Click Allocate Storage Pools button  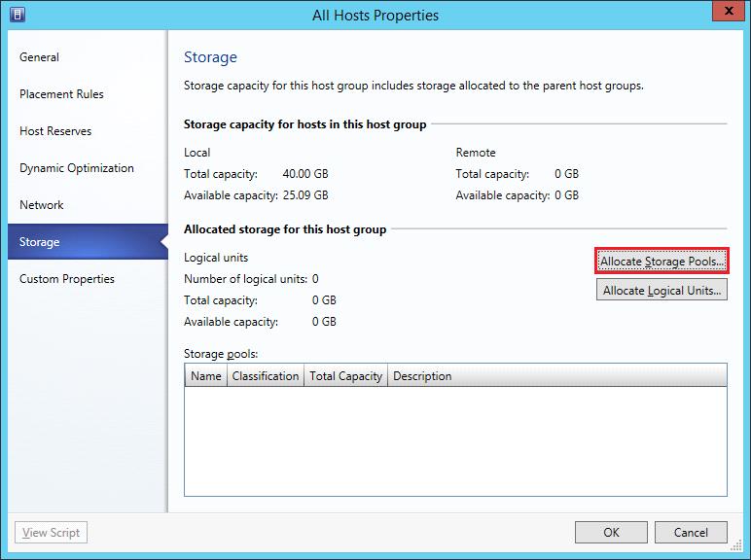click(x=662, y=262)
